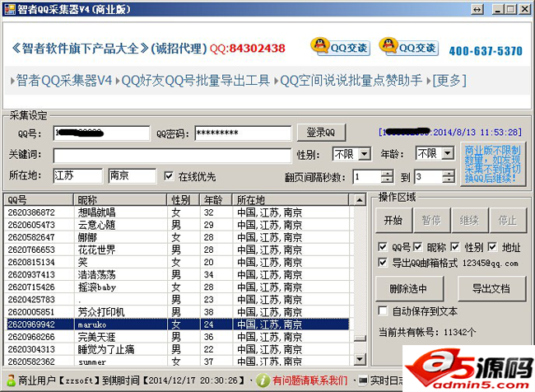Screen dimensions: 535x392
Task: Click the first QQ交谈 chat icon
Action: [x=340, y=47]
